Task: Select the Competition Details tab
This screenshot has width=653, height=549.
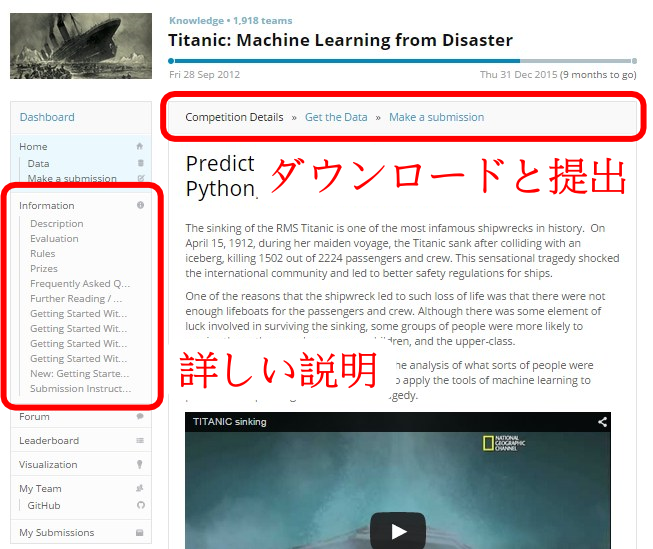Action: [x=234, y=117]
